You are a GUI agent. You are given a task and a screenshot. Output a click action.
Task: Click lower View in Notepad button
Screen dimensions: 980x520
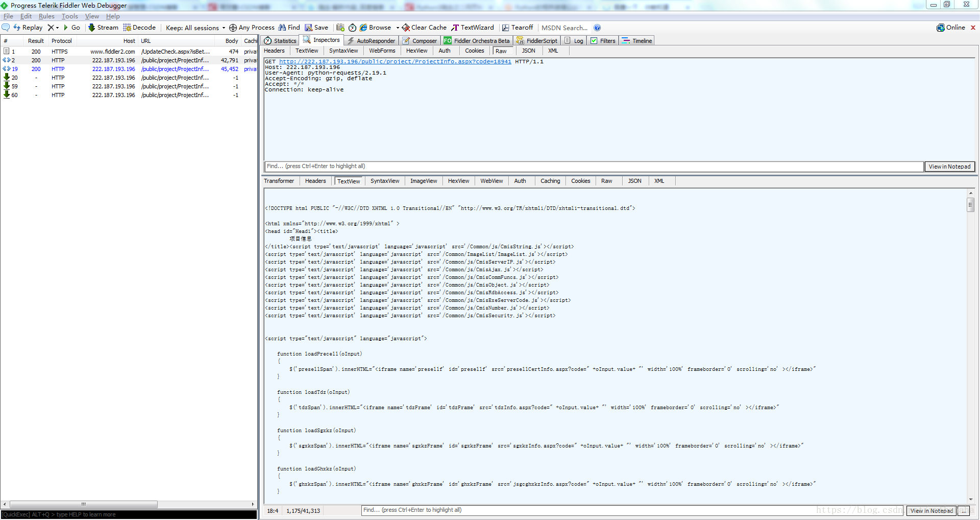point(932,511)
